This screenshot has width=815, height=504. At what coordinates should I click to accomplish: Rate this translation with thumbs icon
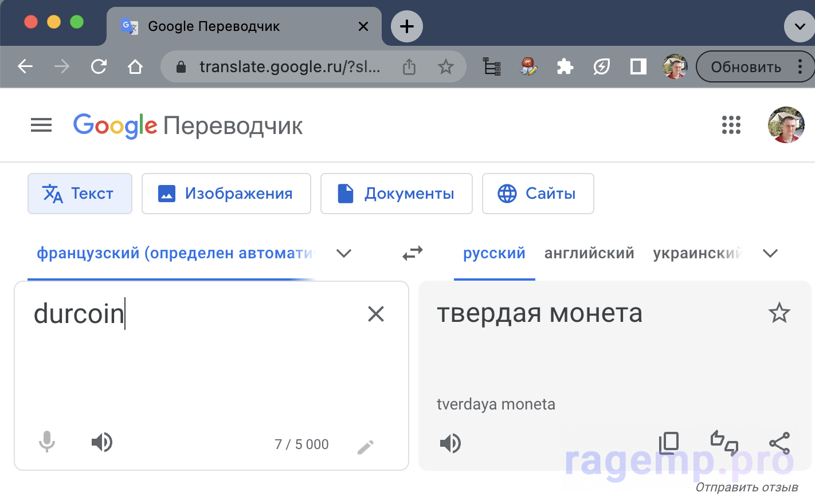(x=724, y=443)
